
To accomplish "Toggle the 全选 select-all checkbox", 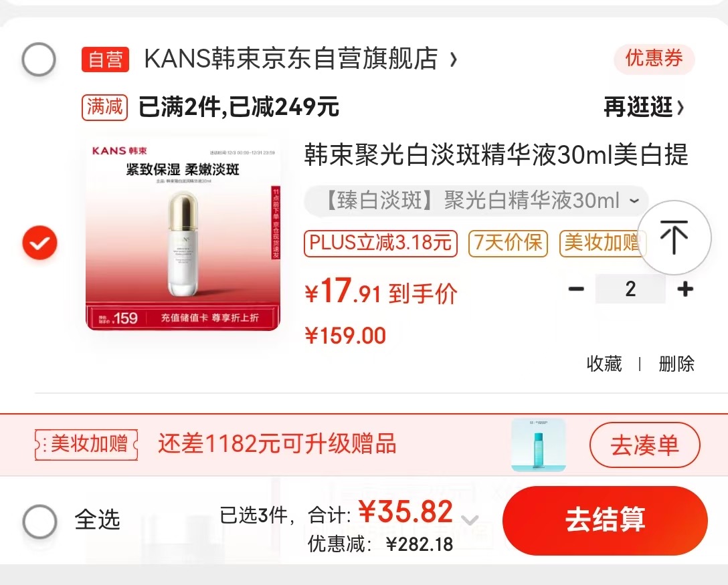I will pos(40,521).
